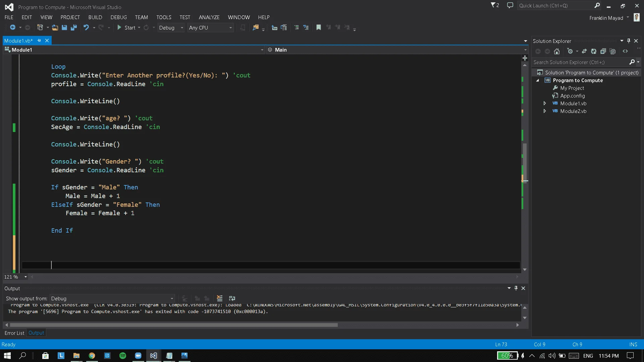644x362 pixels.
Task: Uncomment the selected lines icon
Action: [306, 27]
